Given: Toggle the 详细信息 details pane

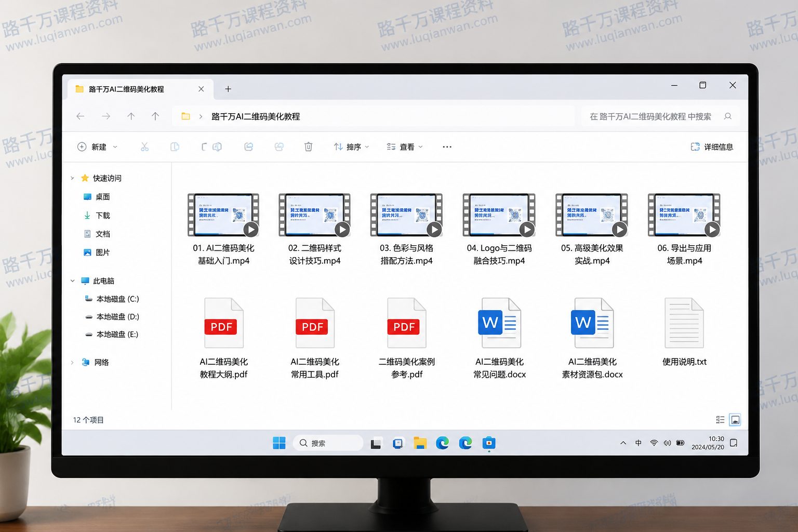Looking at the screenshot, I should (712, 147).
